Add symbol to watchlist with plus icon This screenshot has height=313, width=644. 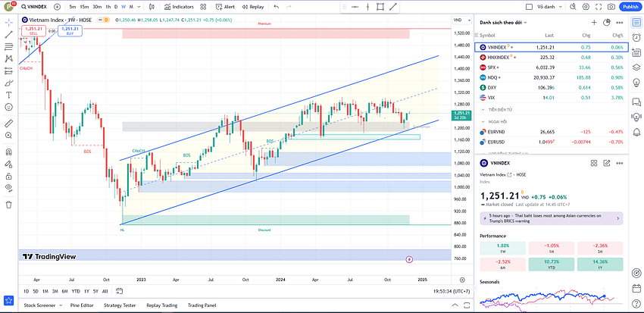tap(593, 23)
